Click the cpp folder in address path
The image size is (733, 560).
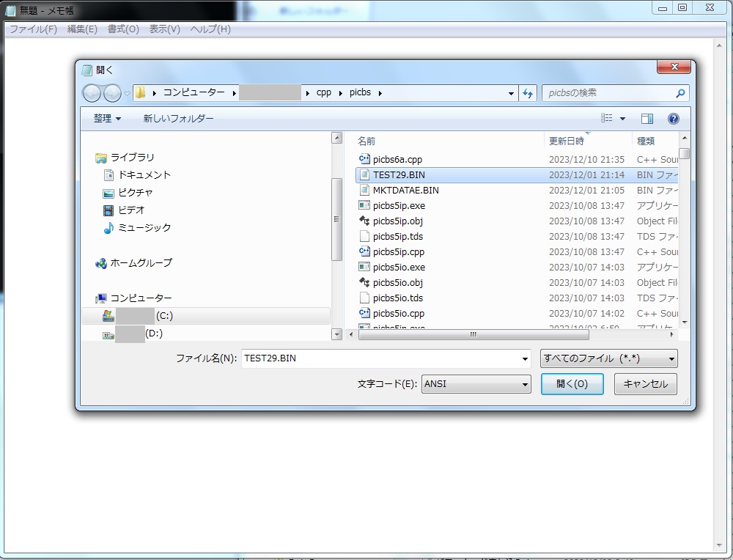323,92
